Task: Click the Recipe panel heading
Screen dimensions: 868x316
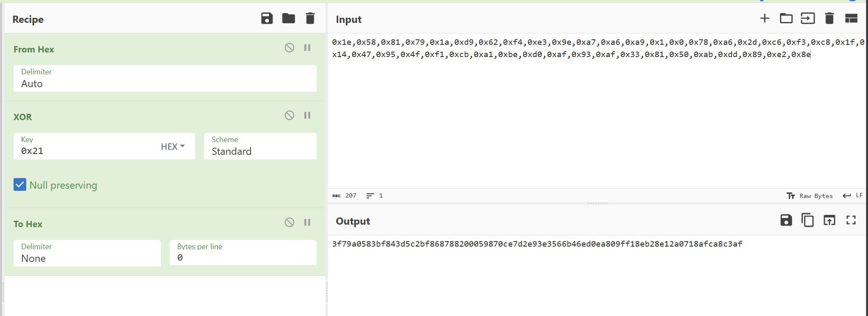Action: pos(28,19)
